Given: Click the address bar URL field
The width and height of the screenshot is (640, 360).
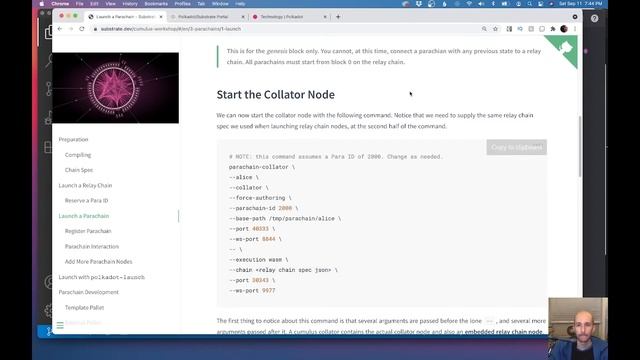Looking at the screenshot, I should (286, 29).
